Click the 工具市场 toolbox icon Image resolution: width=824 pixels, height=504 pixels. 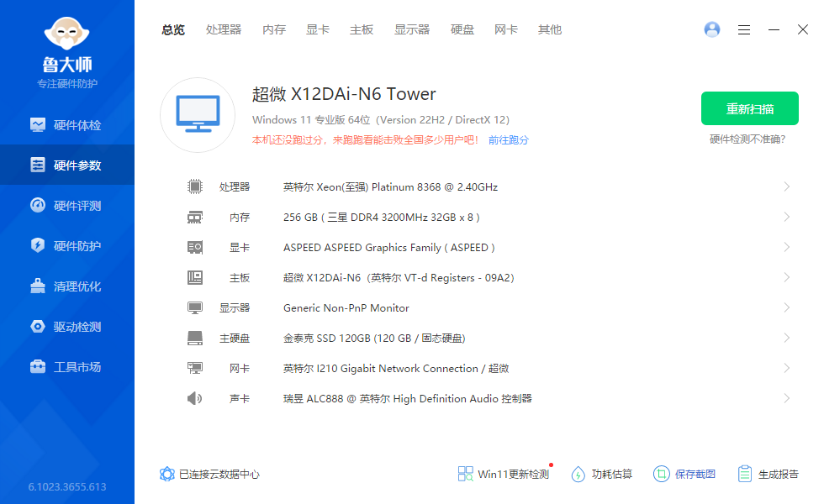(x=38, y=366)
